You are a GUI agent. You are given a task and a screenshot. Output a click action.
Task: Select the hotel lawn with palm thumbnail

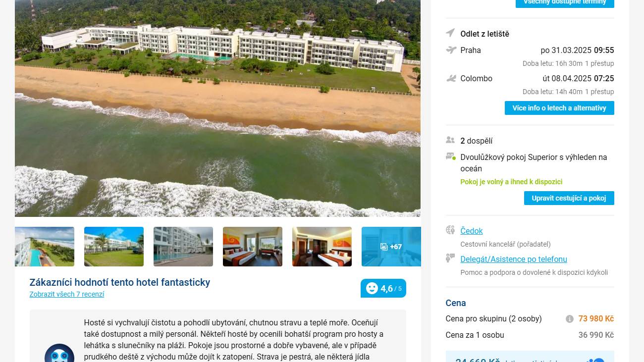click(x=114, y=247)
